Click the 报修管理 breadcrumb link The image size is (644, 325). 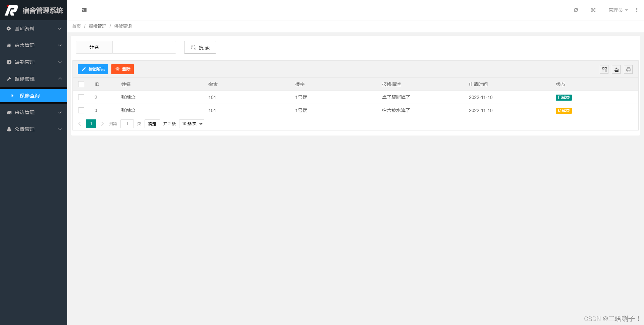pos(97,26)
